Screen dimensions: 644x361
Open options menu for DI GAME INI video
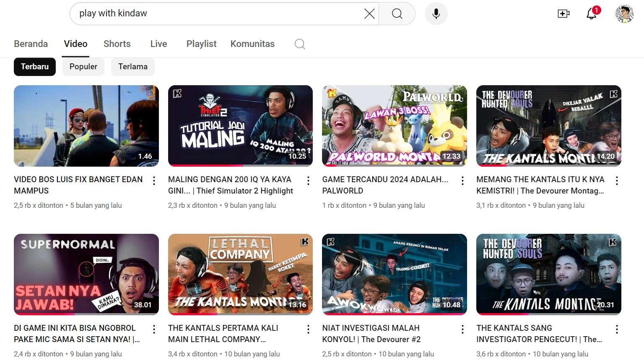click(x=154, y=329)
